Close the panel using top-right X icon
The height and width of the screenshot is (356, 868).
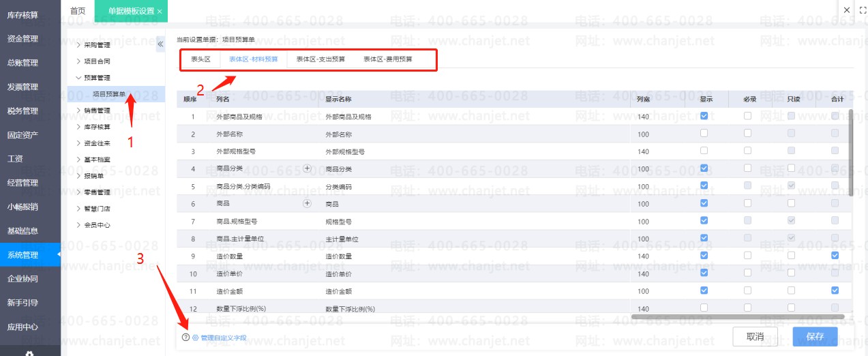click(847, 10)
